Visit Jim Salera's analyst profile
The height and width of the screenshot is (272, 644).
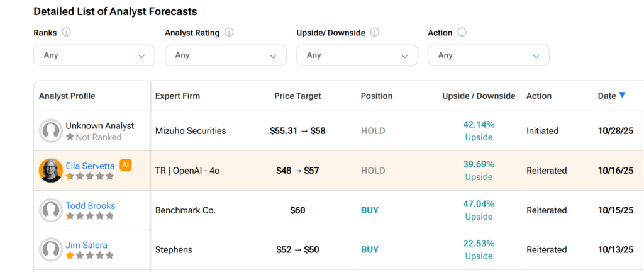(86, 246)
